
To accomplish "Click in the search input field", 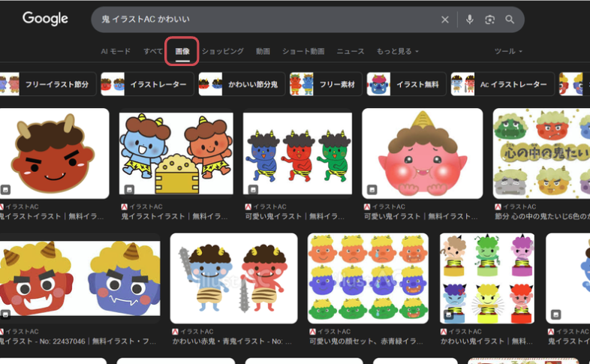I will (263, 20).
